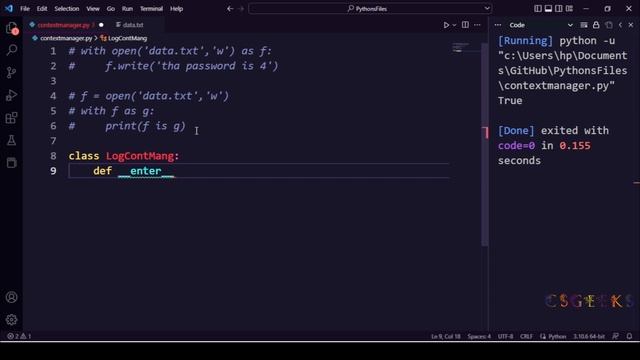Click on code line 8 class LogContMang

click(124, 156)
